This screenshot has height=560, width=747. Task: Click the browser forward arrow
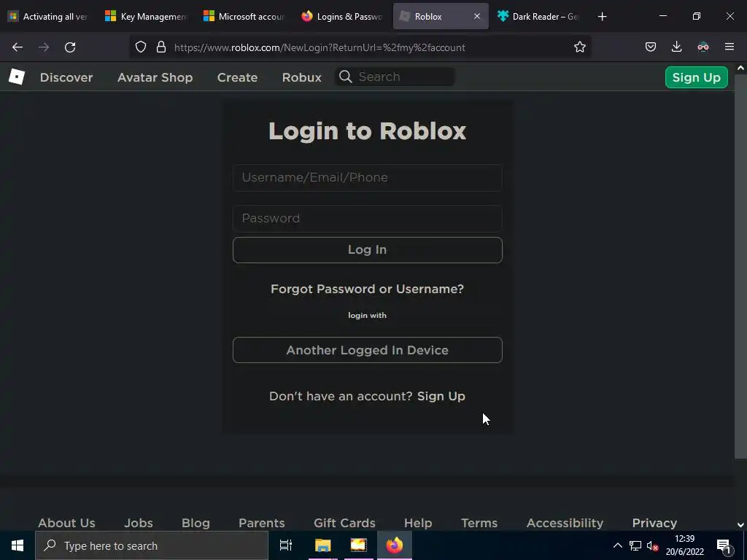pyautogui.click(x=44, y=47)
